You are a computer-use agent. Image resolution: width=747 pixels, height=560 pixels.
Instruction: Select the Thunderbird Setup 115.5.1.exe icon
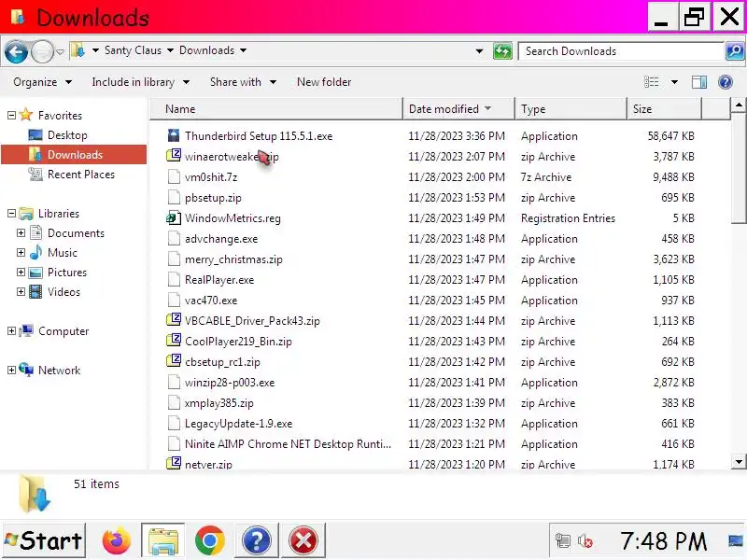(x=174, y=135)
